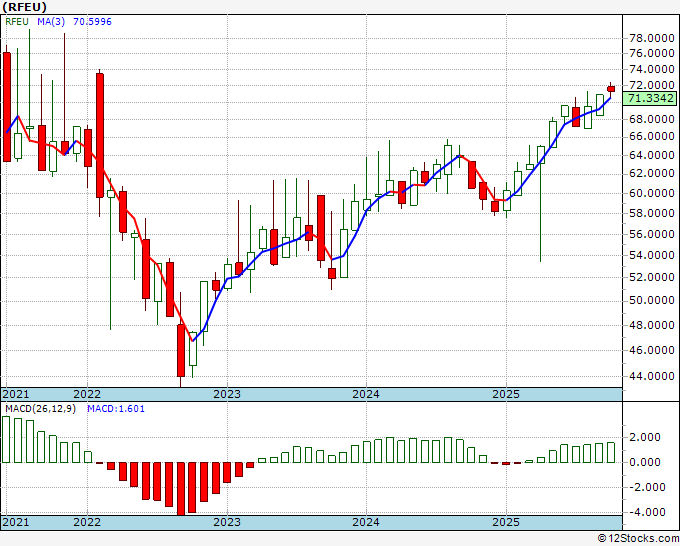Viewport: 680px width, 546px height.
Task: Click the MACD(26,12,9) indicator label
Action: (x=40, y=409)
